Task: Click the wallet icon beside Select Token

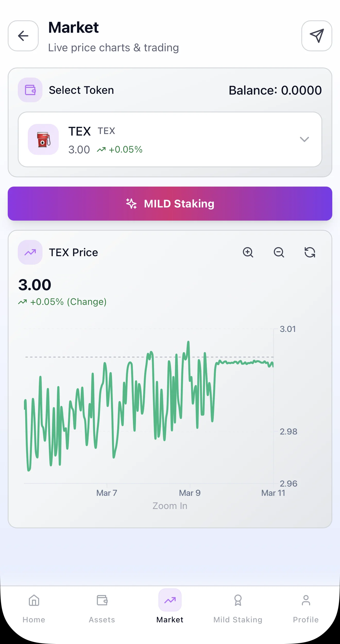Action: (x=30, y=90)
